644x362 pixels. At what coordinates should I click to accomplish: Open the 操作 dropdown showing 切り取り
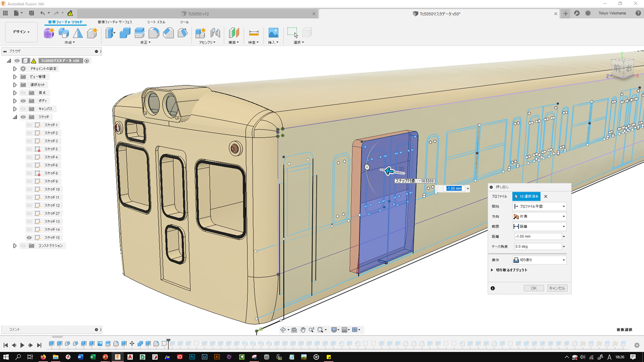tap(539, 260)
